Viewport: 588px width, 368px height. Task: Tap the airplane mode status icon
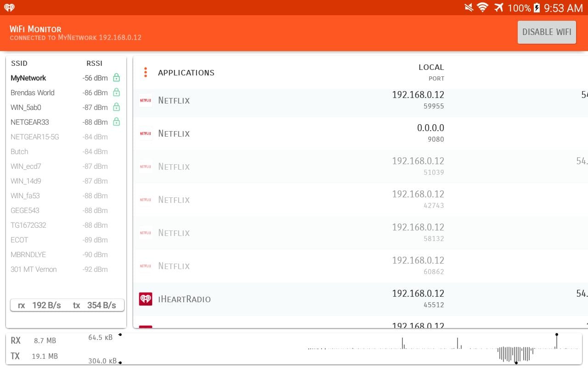(499, 8)
